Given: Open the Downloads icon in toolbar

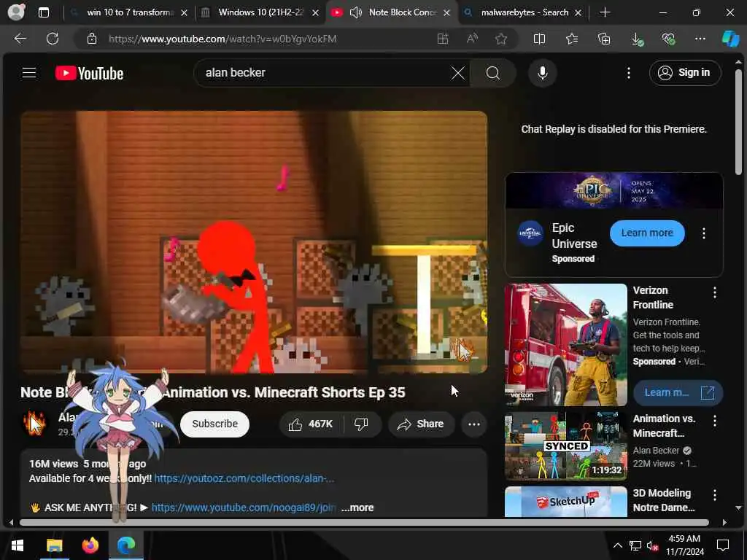Looking at the screenshot, I should [x=636, y=39].
